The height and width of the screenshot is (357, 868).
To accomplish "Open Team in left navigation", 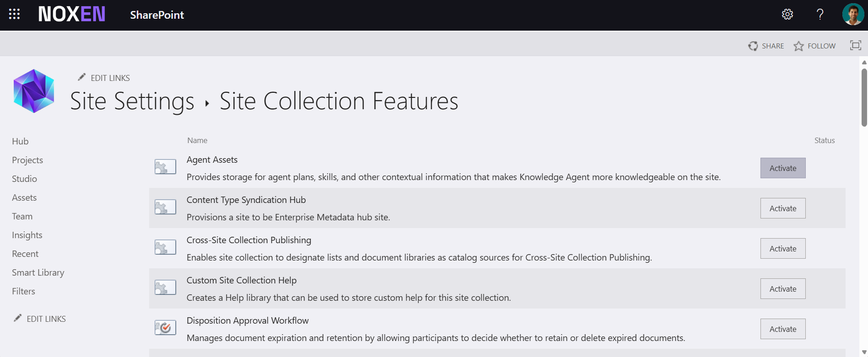I will coord(22,216).
